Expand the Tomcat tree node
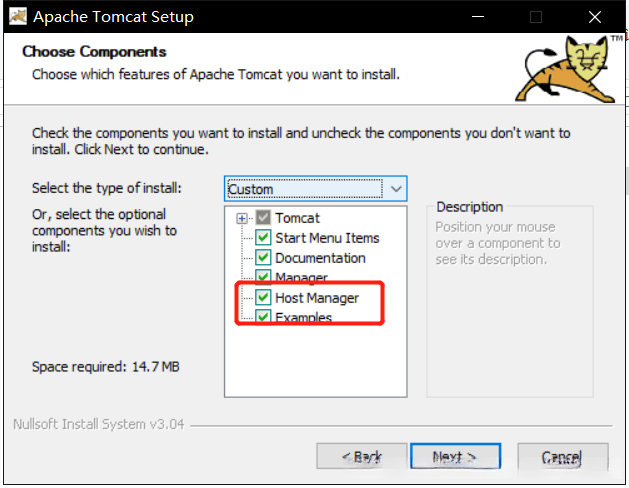 click(242, 218)
